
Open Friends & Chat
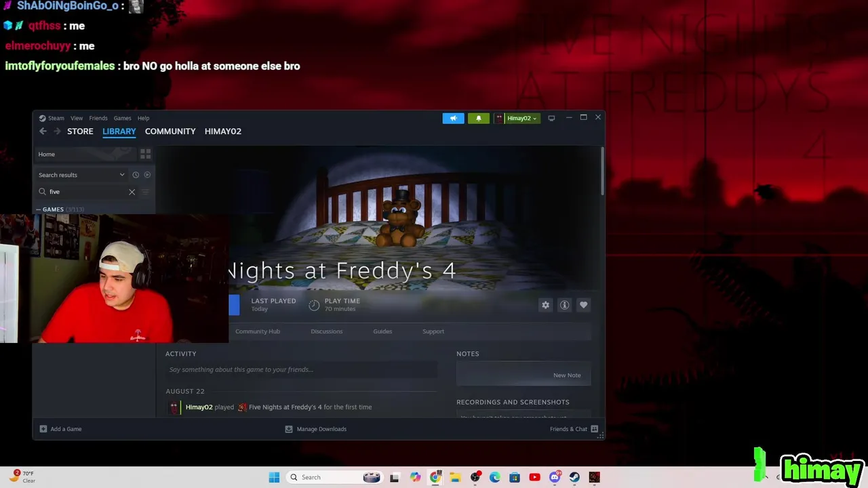coord(574,429)
